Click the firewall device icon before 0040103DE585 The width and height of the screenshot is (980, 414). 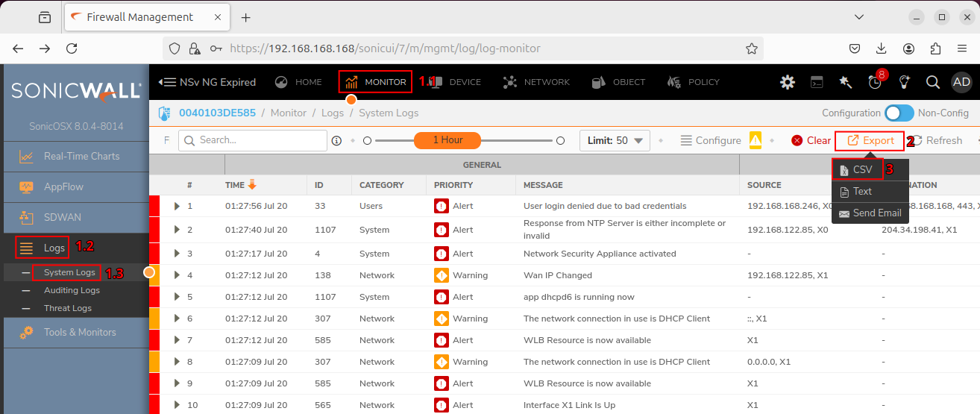coord(165,113)
